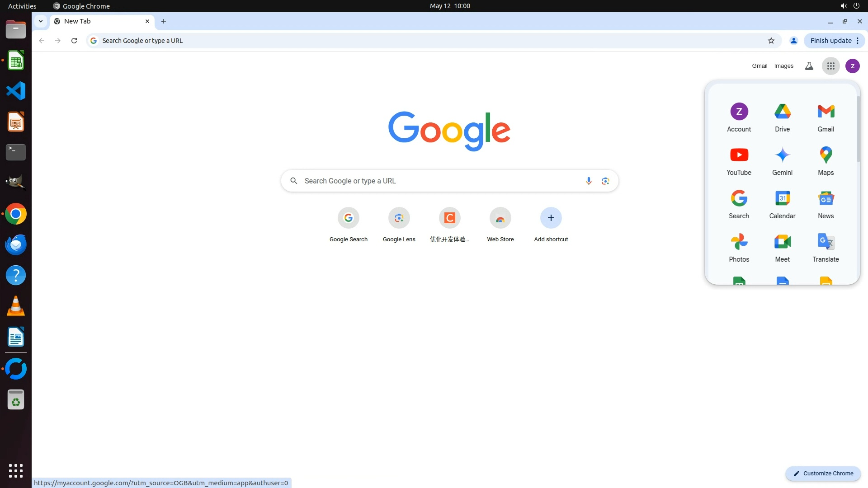Open Gemini in the apps panel
868x488 pixels.
pyautogui.click(x=782, y=160)
